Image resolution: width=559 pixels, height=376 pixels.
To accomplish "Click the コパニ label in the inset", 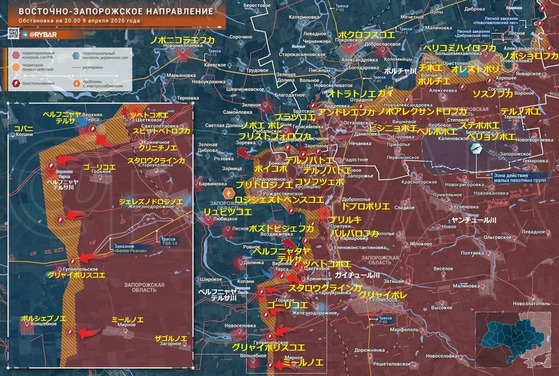I will tap(23, 129).
